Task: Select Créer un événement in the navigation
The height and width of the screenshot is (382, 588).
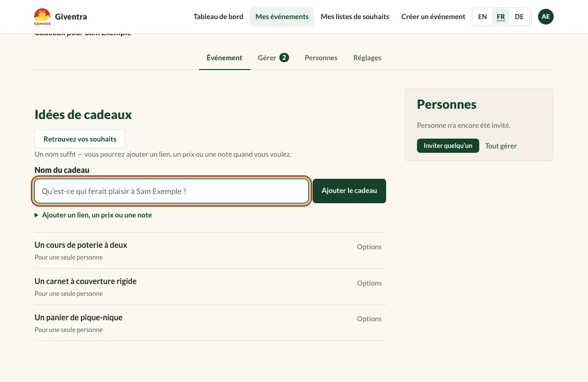Action: point(433,17)
